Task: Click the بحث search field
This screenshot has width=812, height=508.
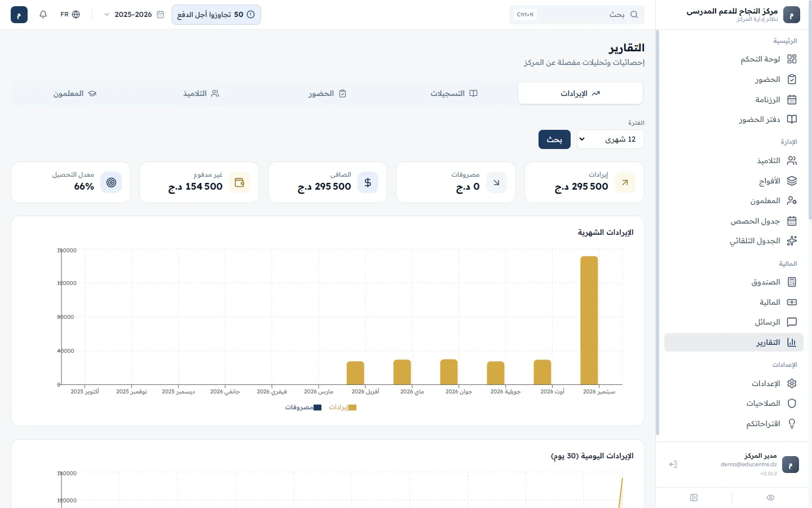Action: (x=576, y=15)
